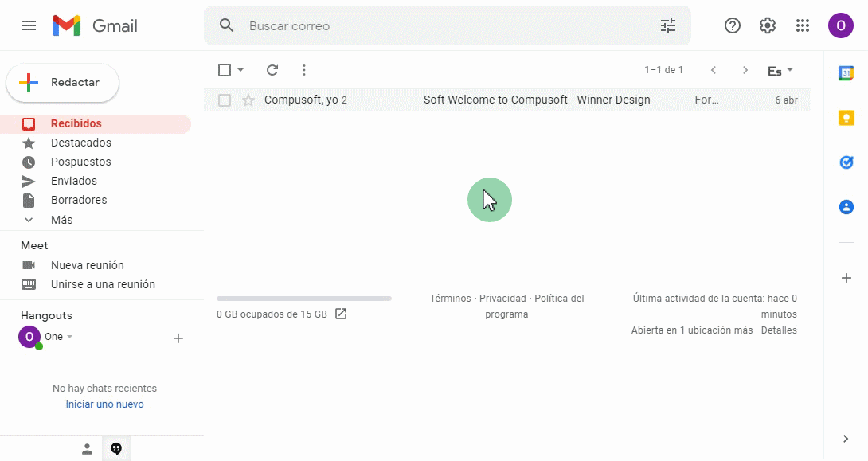This screenshot has height=461, width=868.
Task: Open Google Tasks in side panel
Action: [x=846, y=162]
